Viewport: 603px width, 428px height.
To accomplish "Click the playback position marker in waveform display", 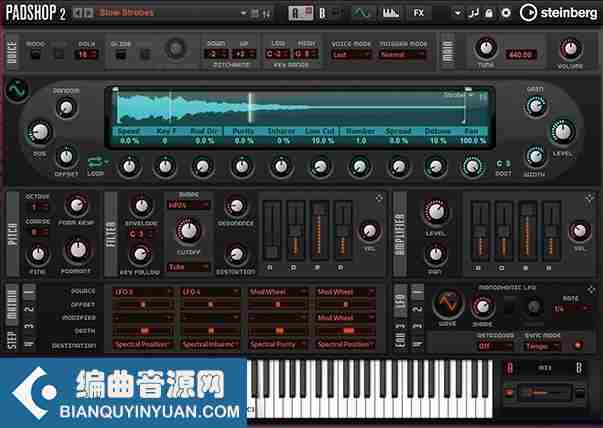I will 250,108.
